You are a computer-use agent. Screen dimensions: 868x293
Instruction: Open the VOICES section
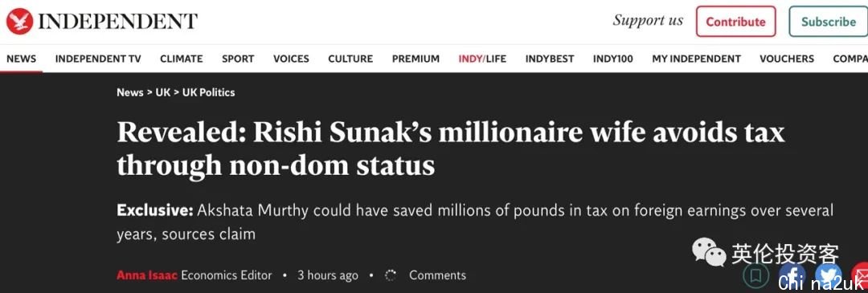[x=291, y=59]
